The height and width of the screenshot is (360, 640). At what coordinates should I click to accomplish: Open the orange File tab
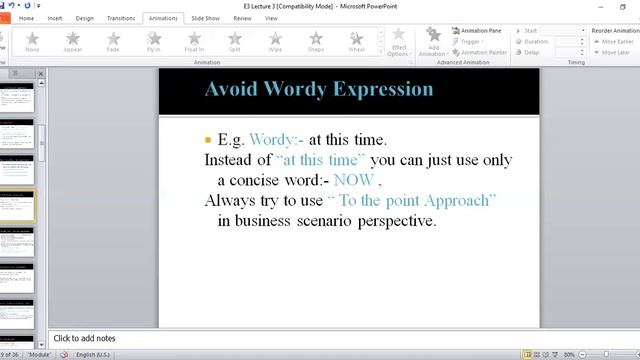5,18
